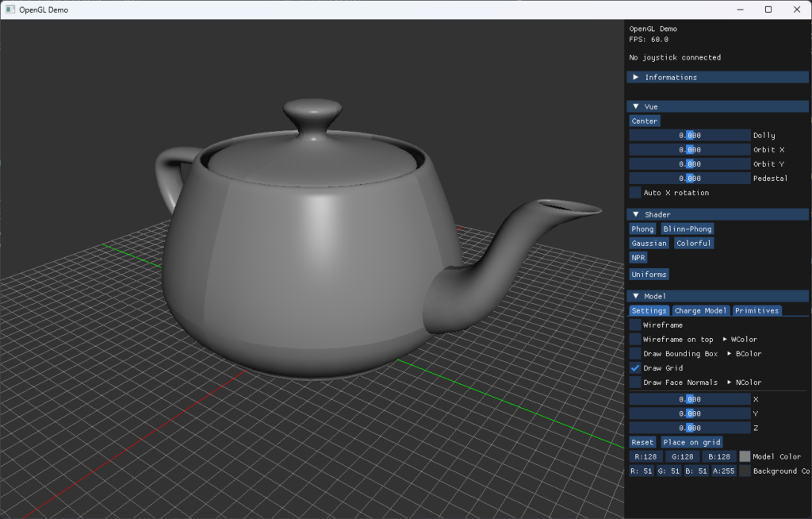Switch to the Primitives tab
812x519 pixels.
pyautogui.click(x=756, y=310)
